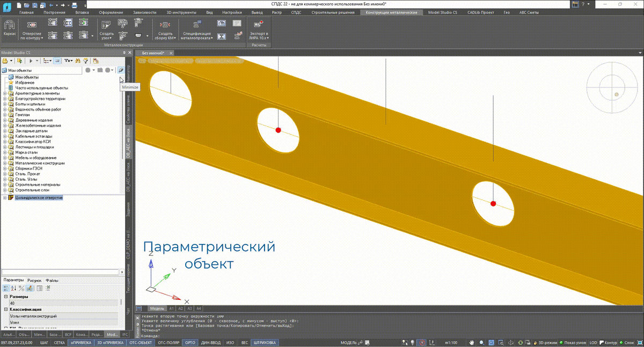Open Мои объекты dropdown selector
The height and width of the screenshot is (347, 644).
coord(42,70)
